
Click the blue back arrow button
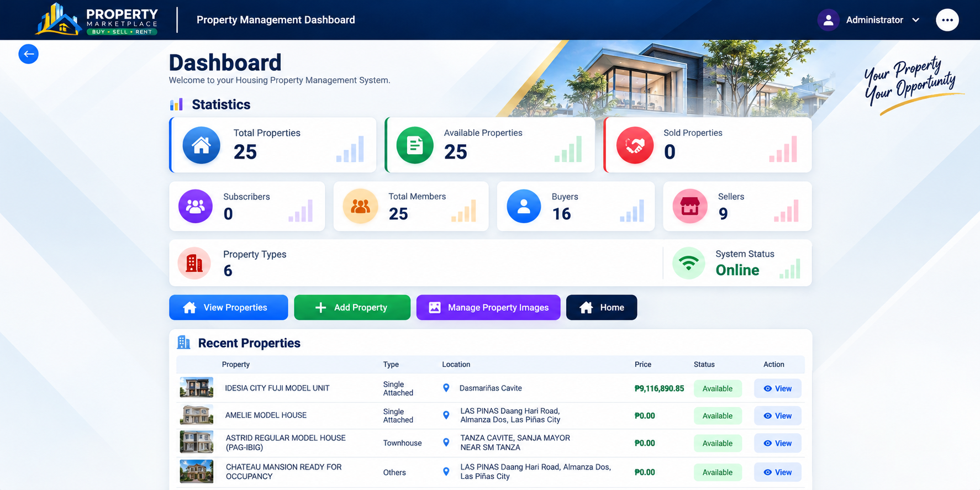(28, 54)
